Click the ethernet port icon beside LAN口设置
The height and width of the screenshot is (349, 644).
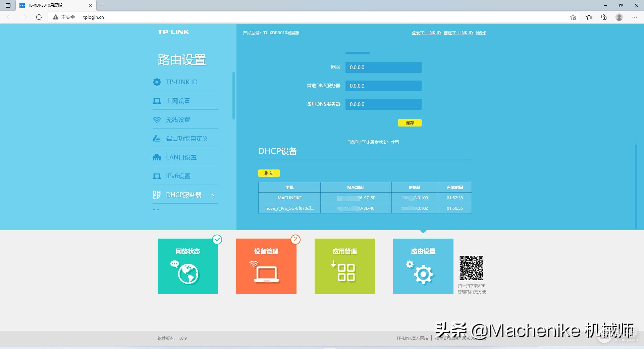pos(157,157)
